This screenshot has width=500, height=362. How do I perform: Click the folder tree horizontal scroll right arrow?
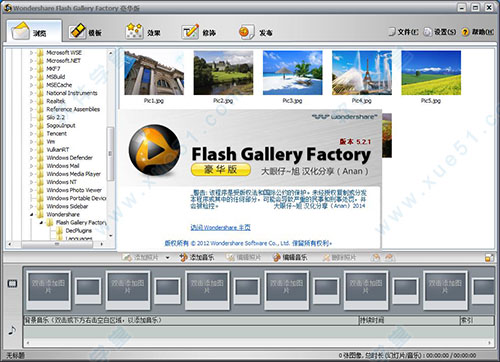(x=102, y=244)
